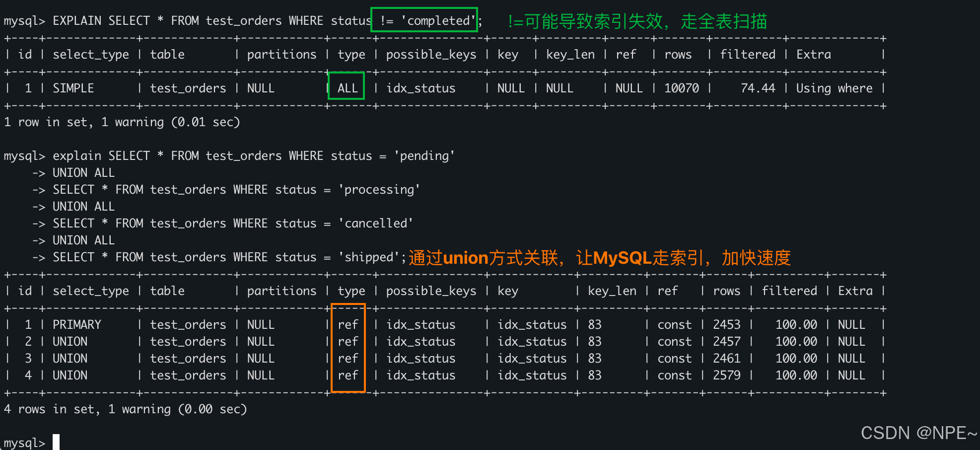
Task: Click key_len '83' in the PRIMARY row
Action: (x=595, y=325)
